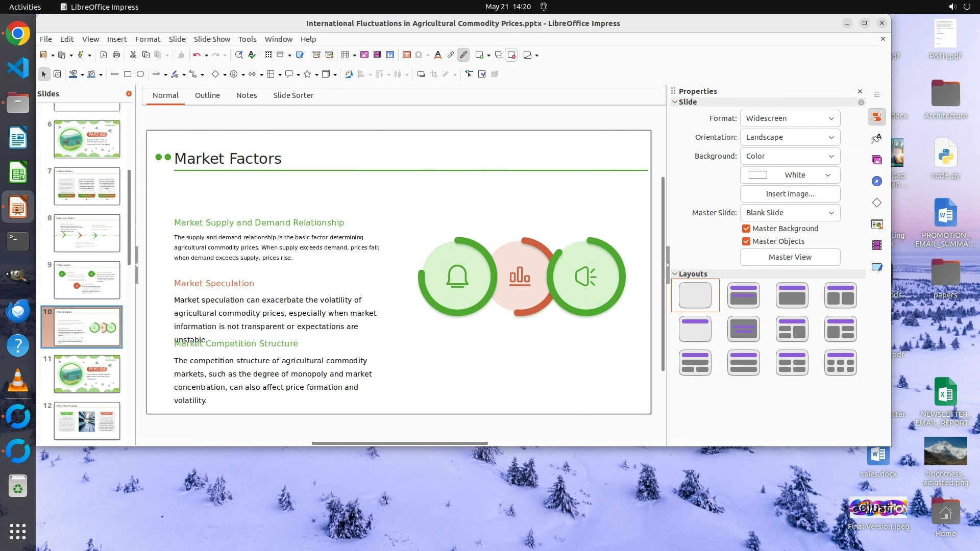Collapse the Layouts section
The width and height of the screenshot is (980, 551).
click(675, 274)
